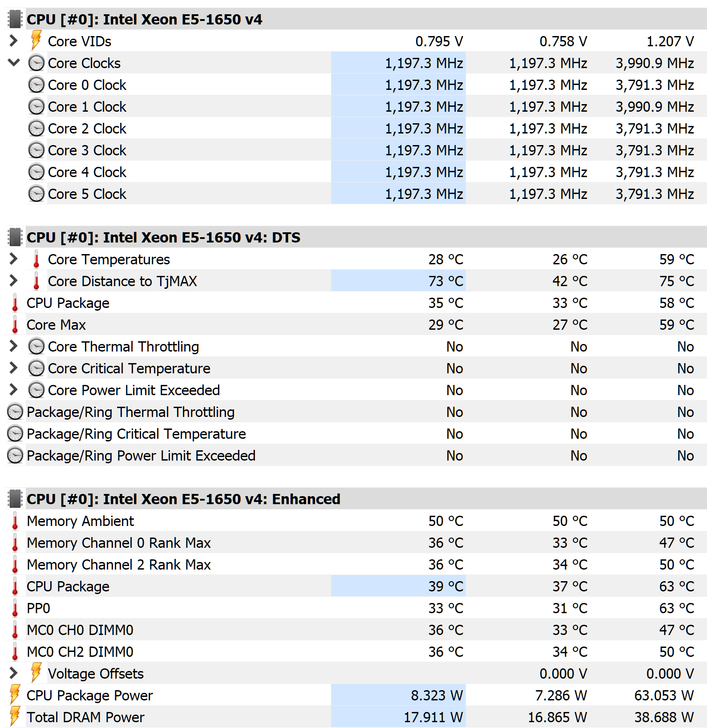Select the Core 3 Clock row label
707x728 pixels.
(87, 150)
